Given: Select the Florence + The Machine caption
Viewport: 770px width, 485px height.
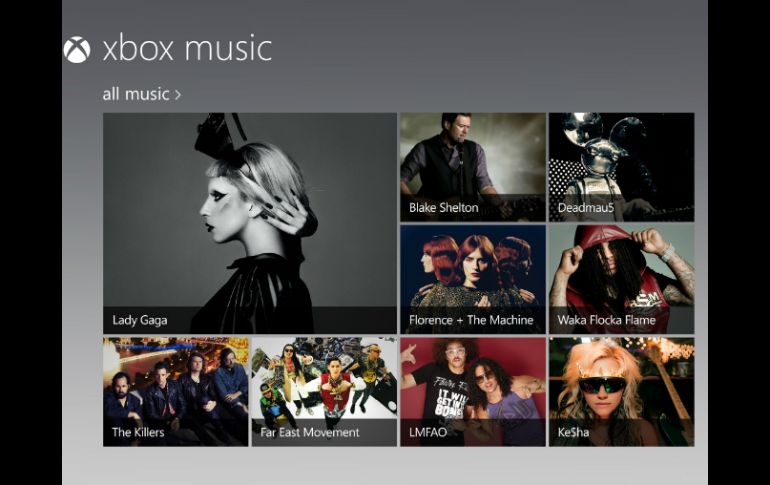Looking at the screenshot, I should 471,321.
